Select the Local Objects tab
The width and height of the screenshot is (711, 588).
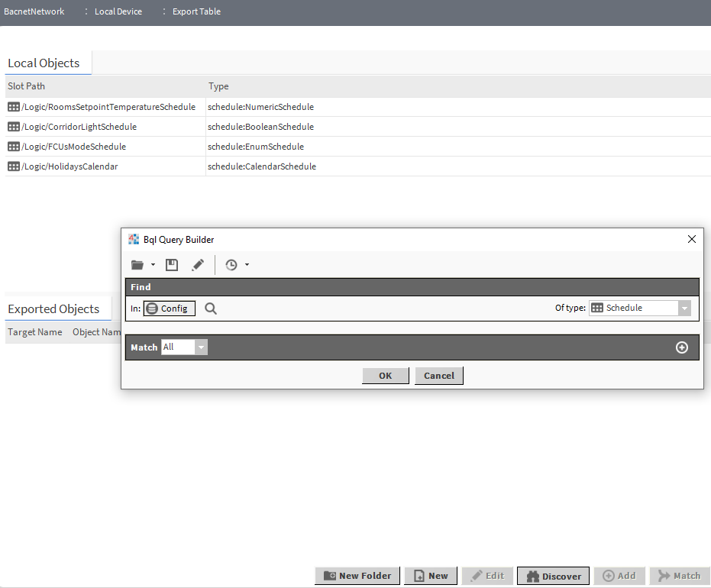click(x=44, y=63)
